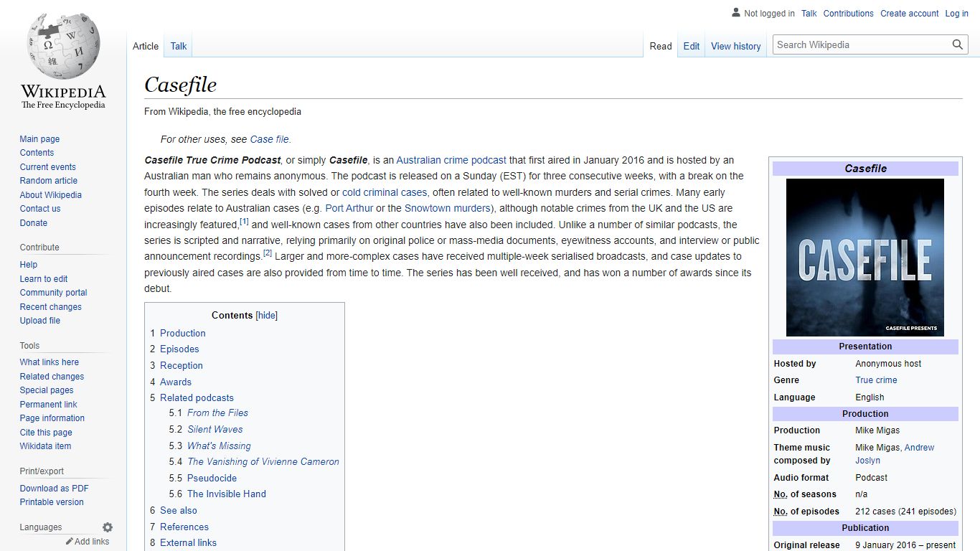Screen dimensions: 980x551
Task: Open the user Talk link at top
Action: [809, 14]
